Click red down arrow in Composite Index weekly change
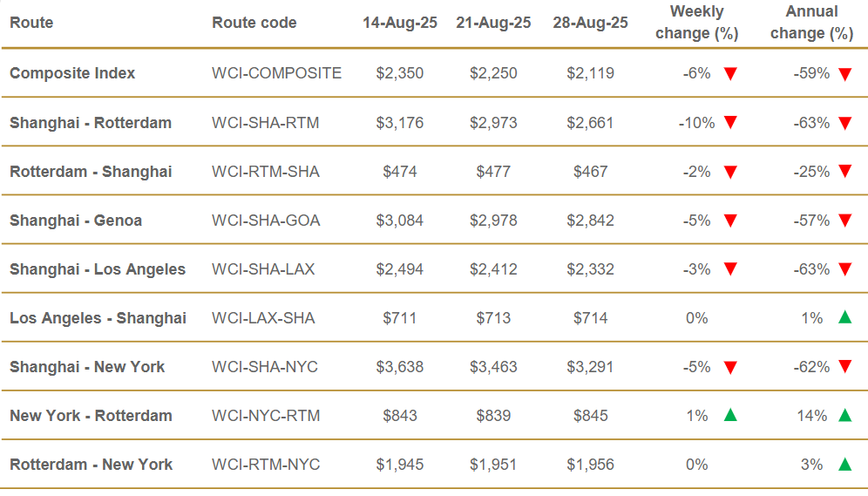The height and width of the screenshot is (496, 868). 730,73
